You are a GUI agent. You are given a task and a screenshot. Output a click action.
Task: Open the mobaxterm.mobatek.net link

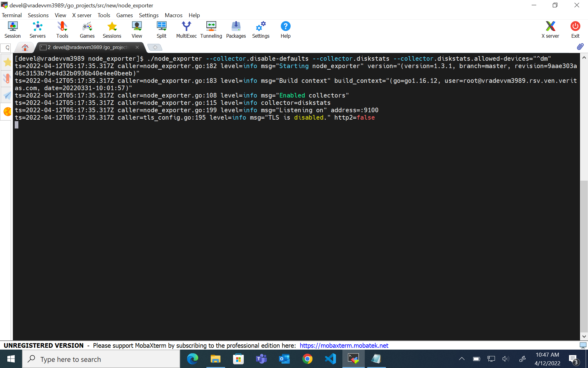pyautogui.click(x=344, y=346)
